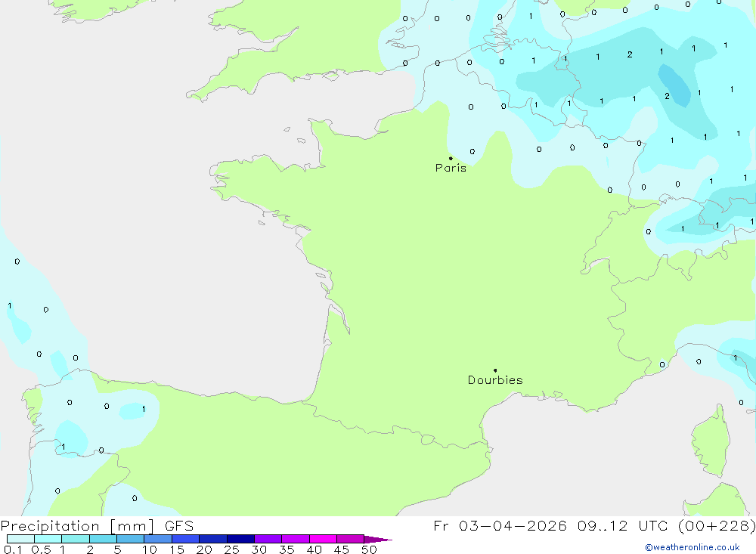Click the legend label '50'
Screen dimensions: 756x554
pyautogui.click(x=369, y=549)
